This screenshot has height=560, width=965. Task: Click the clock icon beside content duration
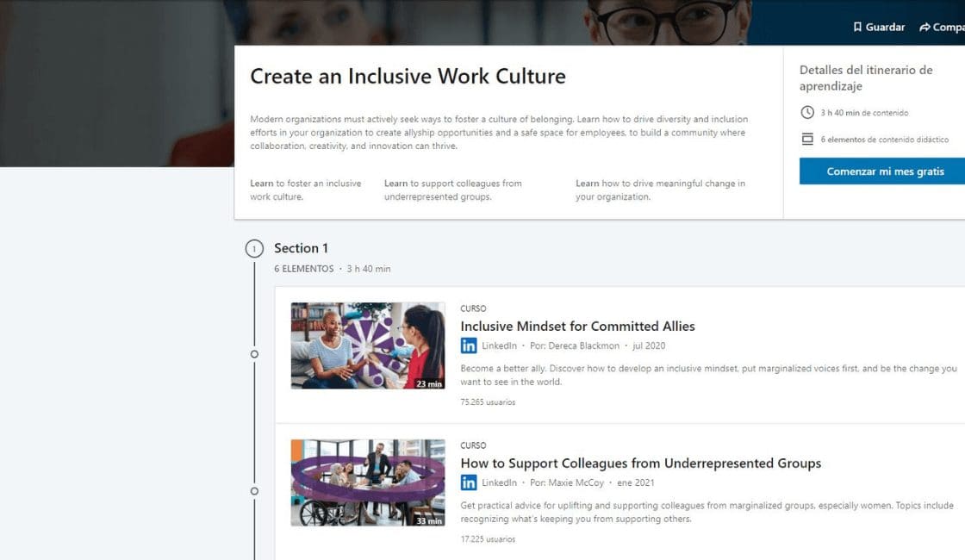(x=806, y=112)
